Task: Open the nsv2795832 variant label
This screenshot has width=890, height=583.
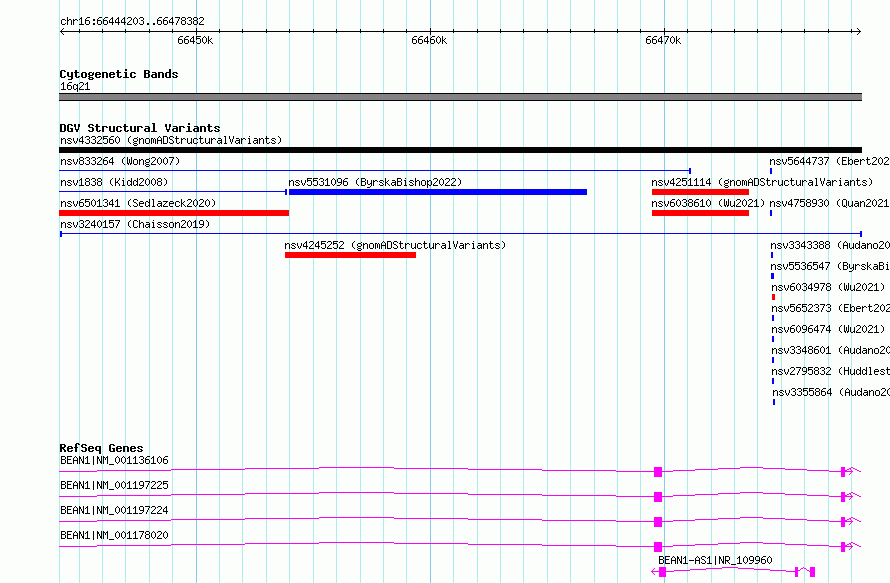Action: point(830,371)
